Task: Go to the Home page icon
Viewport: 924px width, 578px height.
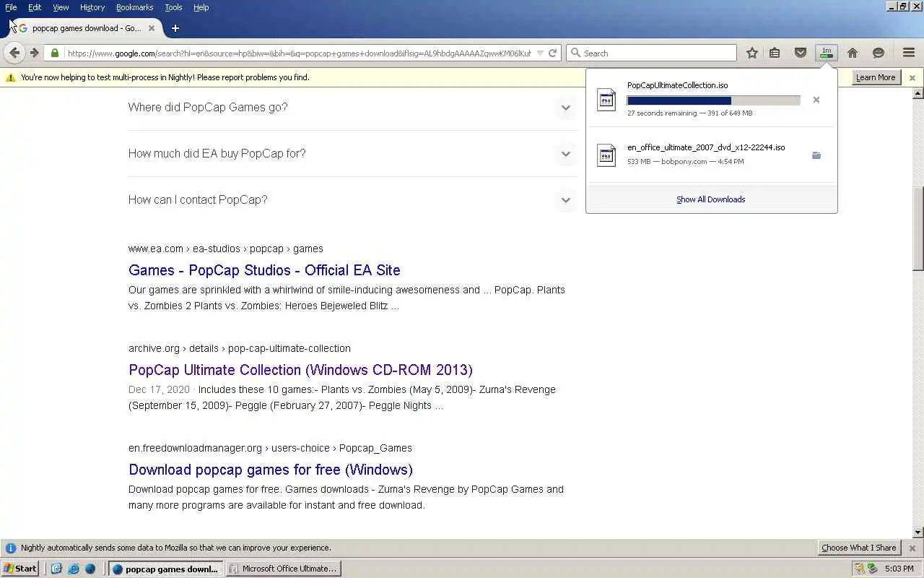Action: (x=853, y=53)
